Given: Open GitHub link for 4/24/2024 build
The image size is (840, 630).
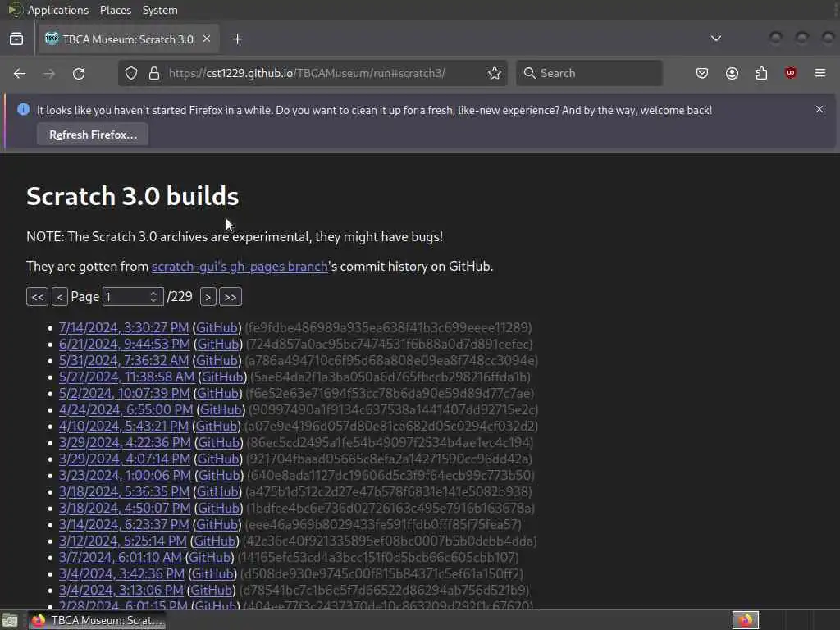Looking at the screenshot, I should 221,410.
